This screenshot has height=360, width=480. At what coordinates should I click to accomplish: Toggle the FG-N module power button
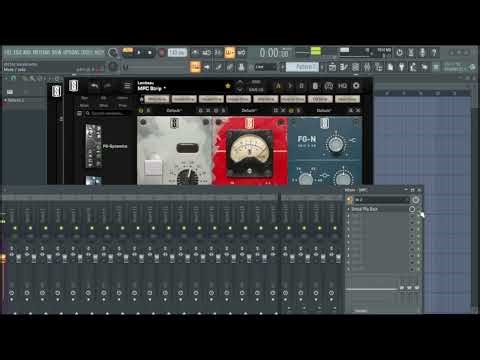pyautogui.click(x=291, y=110)
